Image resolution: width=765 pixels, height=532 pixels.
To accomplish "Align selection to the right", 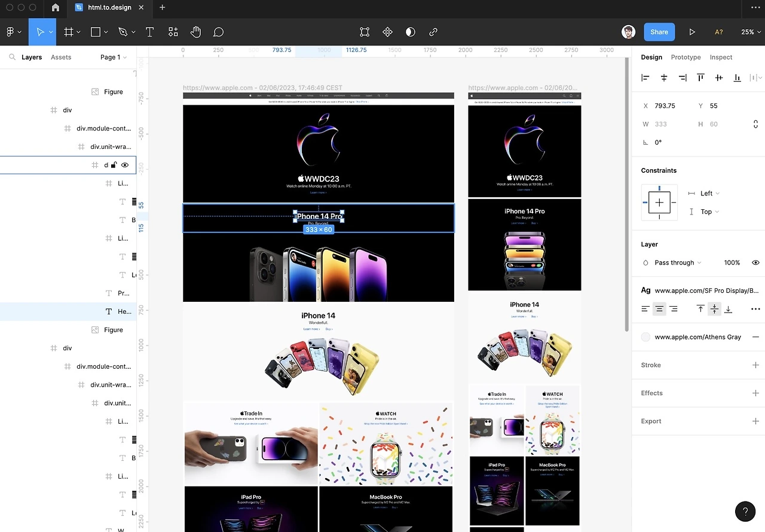I will (682, 78).
